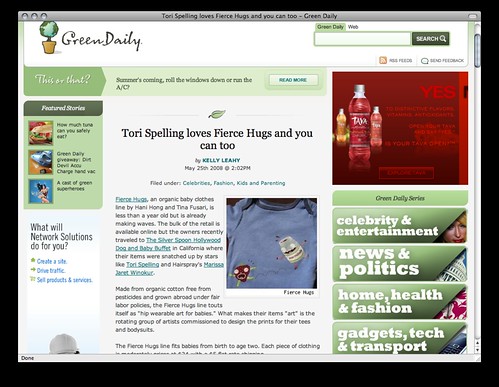Click the toolbar toggle pill in the title bar
The width and height of the screenshot is (499, 387).
(472, 16)
